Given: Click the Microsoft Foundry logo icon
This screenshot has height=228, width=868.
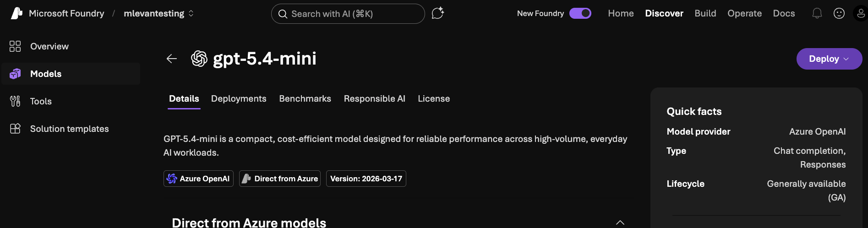Looking at the screenshot, I should [16, 13].
